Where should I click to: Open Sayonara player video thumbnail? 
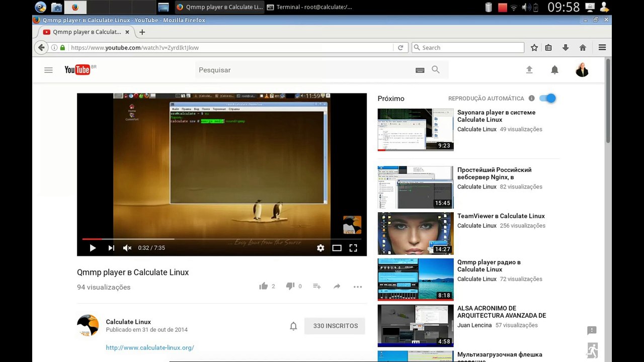pyautogui.click(x=416, y=130)
